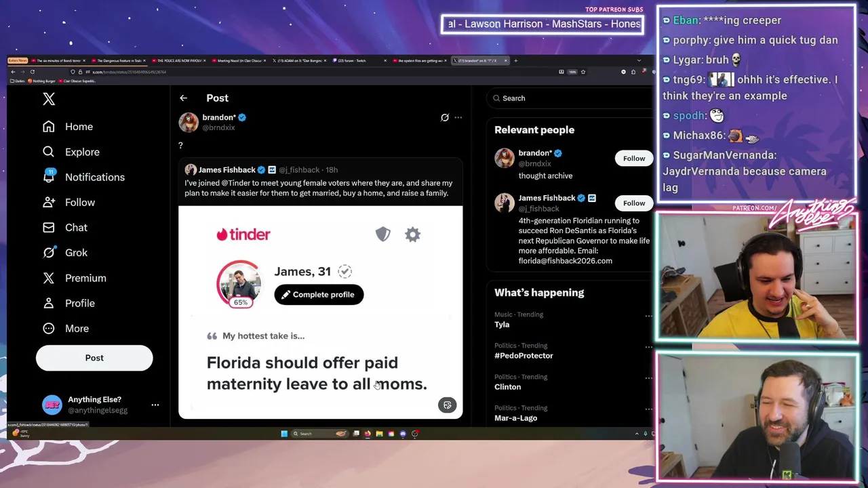
Task: Click the Tinder logo in the image
Action: click(x=243, y=235)
